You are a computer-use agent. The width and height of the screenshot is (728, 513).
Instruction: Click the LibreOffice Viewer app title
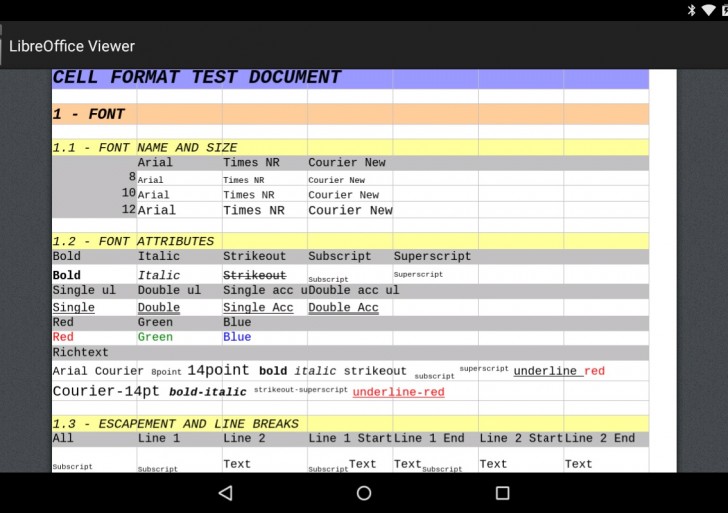coord(72,46)
